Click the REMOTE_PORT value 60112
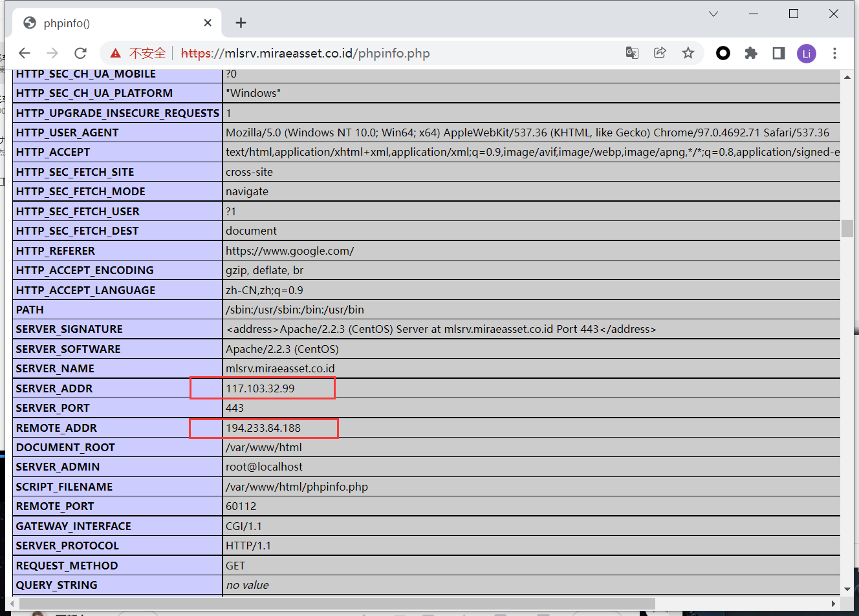 (241, 506)
